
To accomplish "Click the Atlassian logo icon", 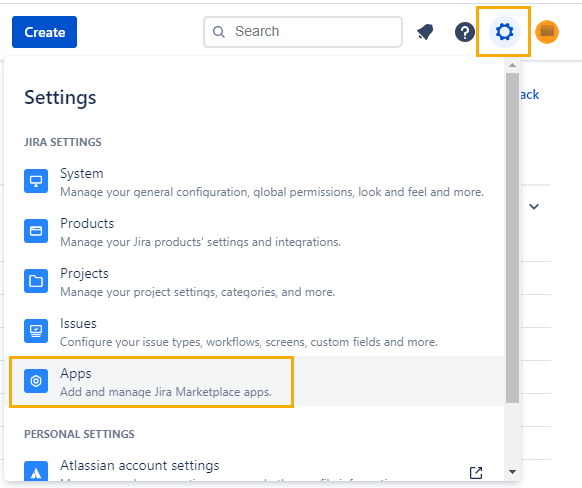I will (36, 471).
